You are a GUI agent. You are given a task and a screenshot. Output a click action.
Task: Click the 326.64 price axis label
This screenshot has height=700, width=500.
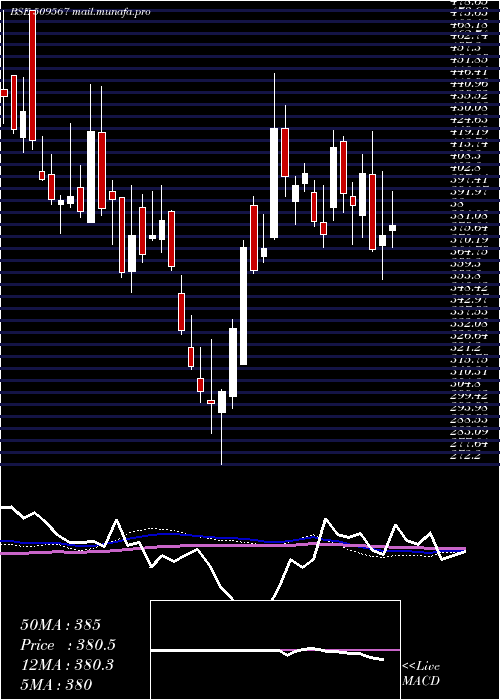pyautogui.click(x=469, y=336)
